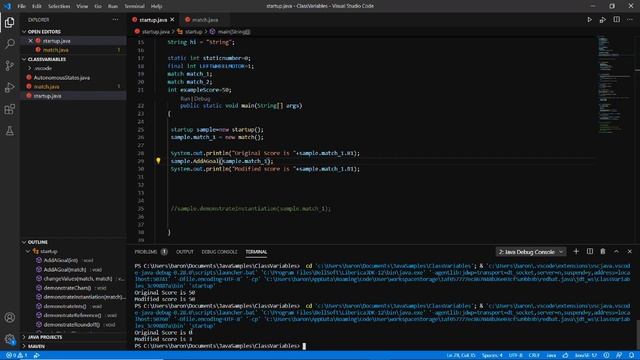
Task: Open AutonomousStates.java in explorer
Action: (61, 78)
